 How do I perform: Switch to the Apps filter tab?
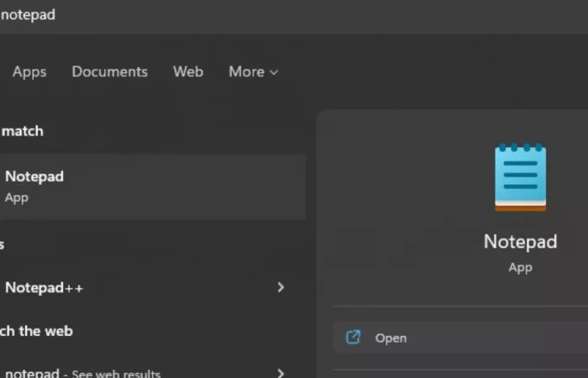pos(29,71)
